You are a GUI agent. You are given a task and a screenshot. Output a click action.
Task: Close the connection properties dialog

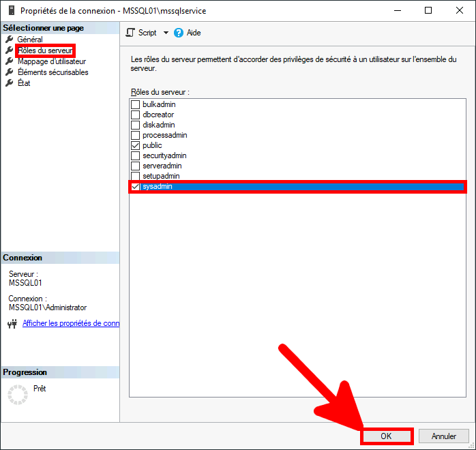click(x=460, y=10)
